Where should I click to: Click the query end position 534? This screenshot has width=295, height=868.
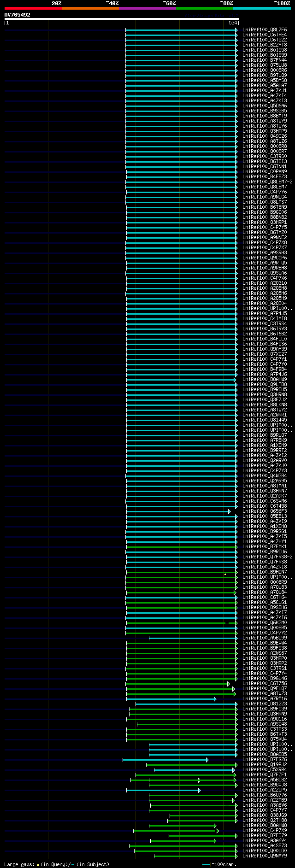pos(233,23)
